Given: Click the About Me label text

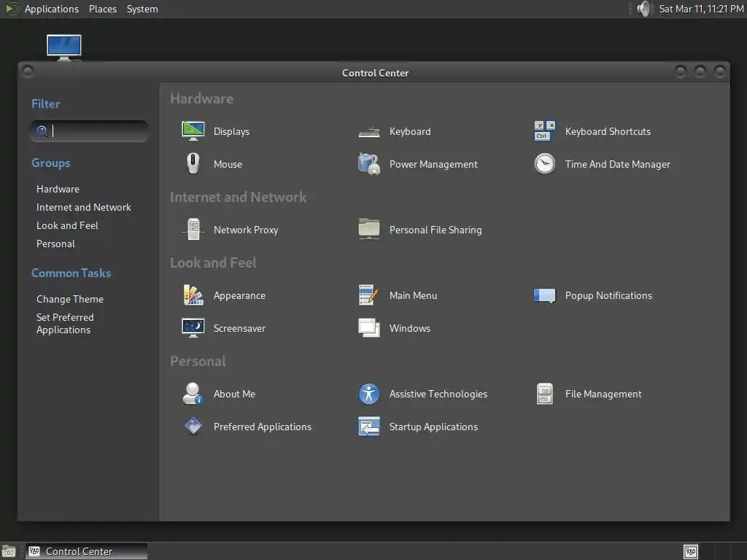Looking at the screenshot, I should coord(234,394).
